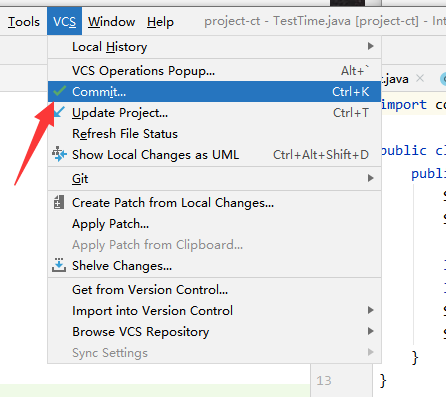Expand Browse VCS Repository submenu arrow
446x397 pixels.
370,331
